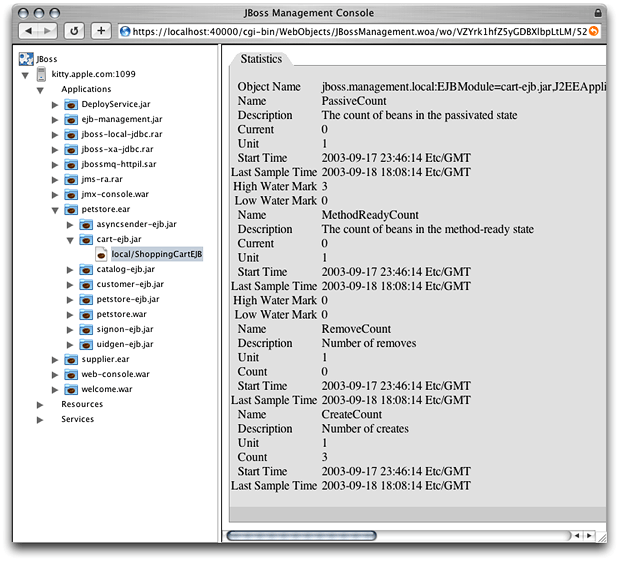Click the ShoppingCartEJB bean icon
The image size is (618, 562).
(x=101, y=254)
